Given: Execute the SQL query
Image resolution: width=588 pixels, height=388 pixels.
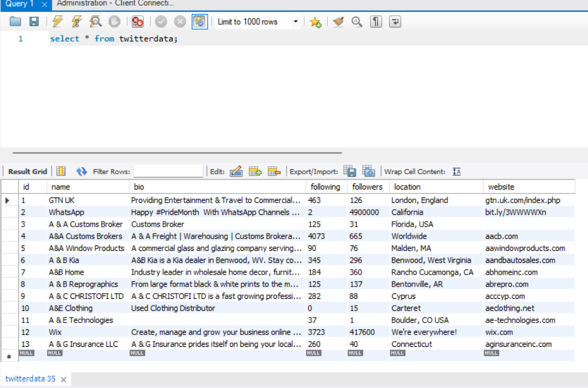Looking at the screenshot, I should pyautogui.click(x=56, y=21).
